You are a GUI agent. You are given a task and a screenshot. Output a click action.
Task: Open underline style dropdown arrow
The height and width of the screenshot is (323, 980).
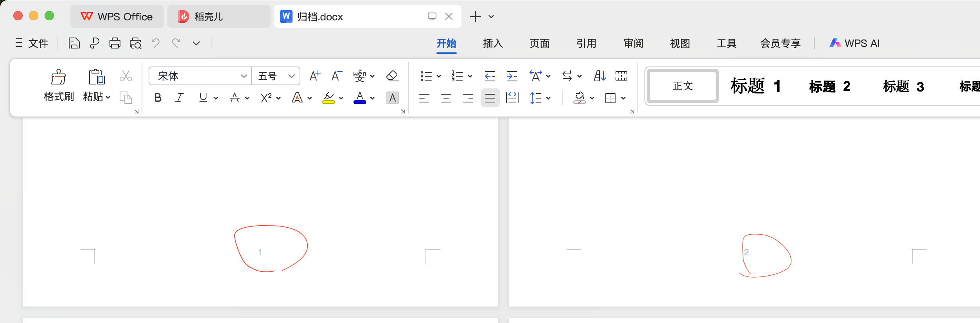pyautogui.click(x=216, y=98)
